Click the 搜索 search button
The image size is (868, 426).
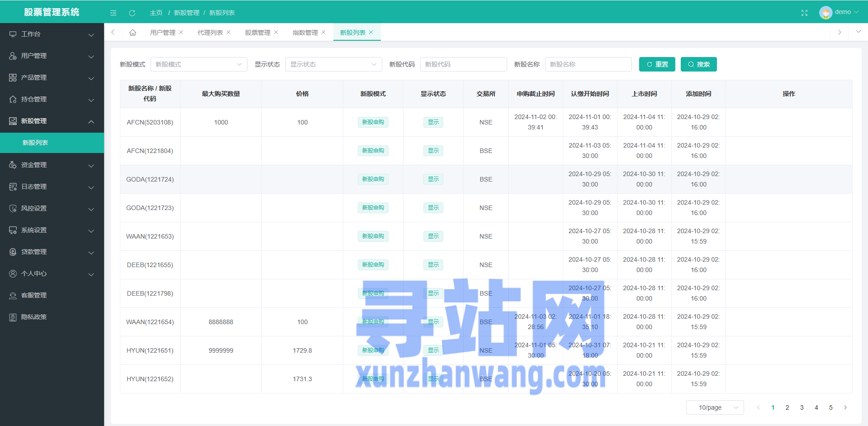[698, 64]
